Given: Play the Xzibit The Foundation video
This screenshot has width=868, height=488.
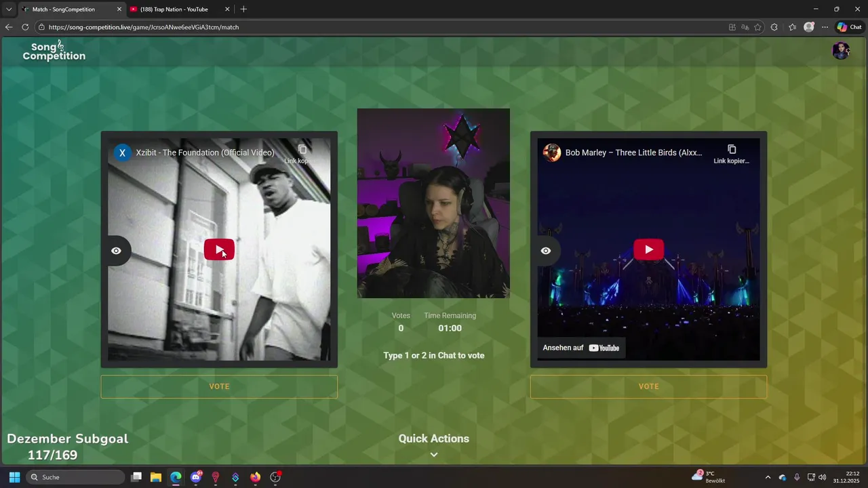Looking at the screenshot, I should point(219,249).
